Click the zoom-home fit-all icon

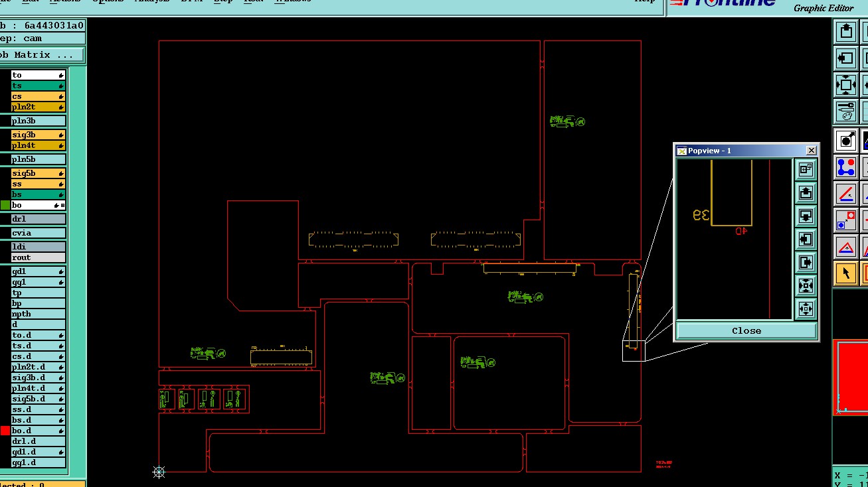coord(846,84)
